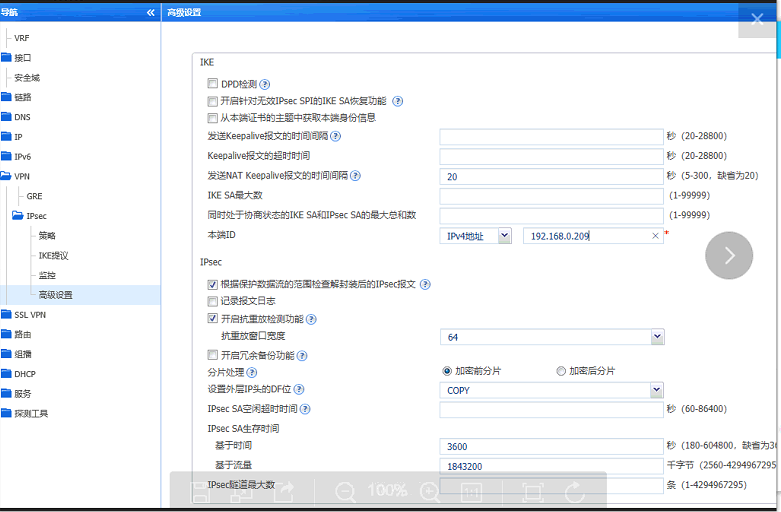The width and height of the screenshot is (781, 512).
Task: Clear the 192.168.0.209 field with X icon
Action: pyautogui.click(x=655, y=236)
